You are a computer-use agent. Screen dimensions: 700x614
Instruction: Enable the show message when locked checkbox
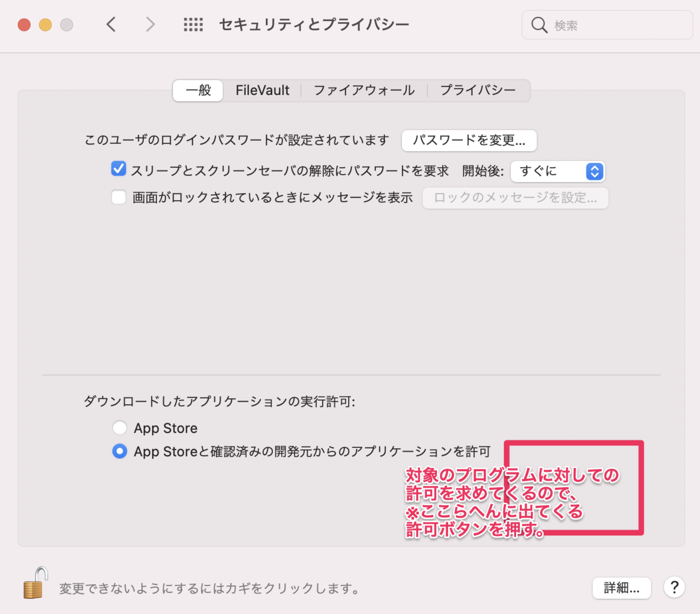pyautogui.click(x=119, y=197)
